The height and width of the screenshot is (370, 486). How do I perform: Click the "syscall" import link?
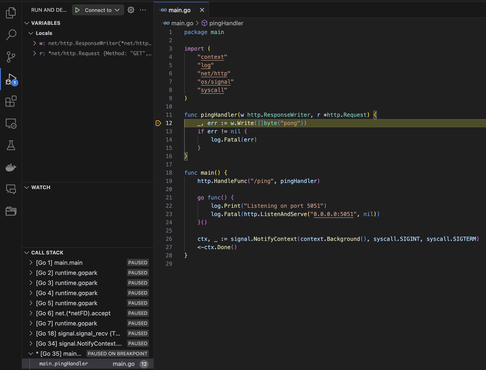tap(212, 90)
